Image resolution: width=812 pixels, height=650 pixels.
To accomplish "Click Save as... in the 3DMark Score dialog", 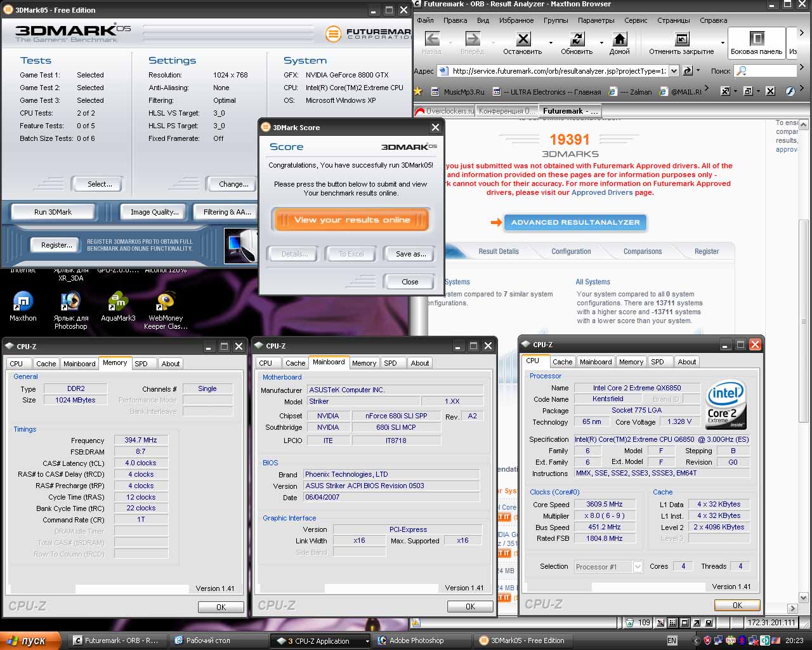I will (x=410, y=254).
